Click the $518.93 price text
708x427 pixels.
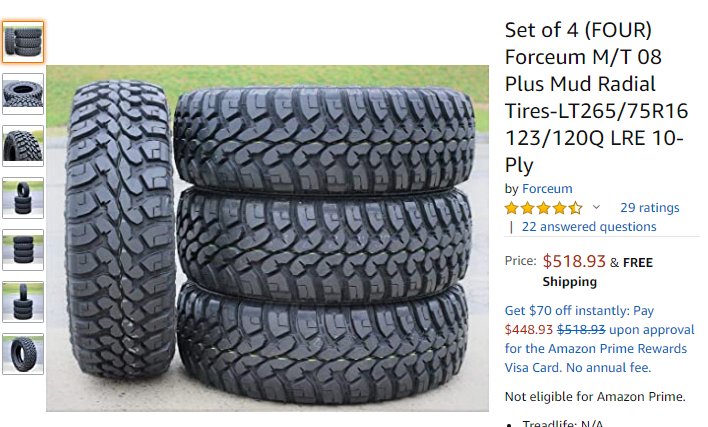pos(574,261)
